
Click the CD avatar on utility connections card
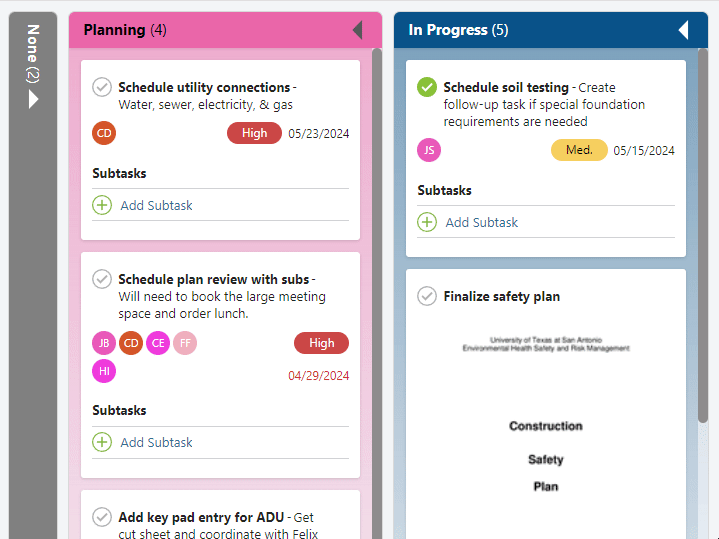tap(104, 133)
